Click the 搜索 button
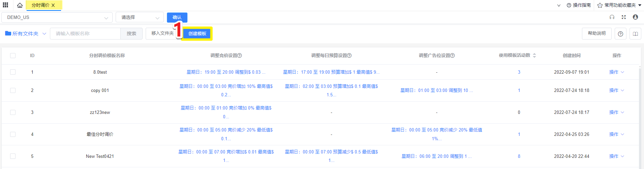The image size is (644, 169). click(131, 33)
